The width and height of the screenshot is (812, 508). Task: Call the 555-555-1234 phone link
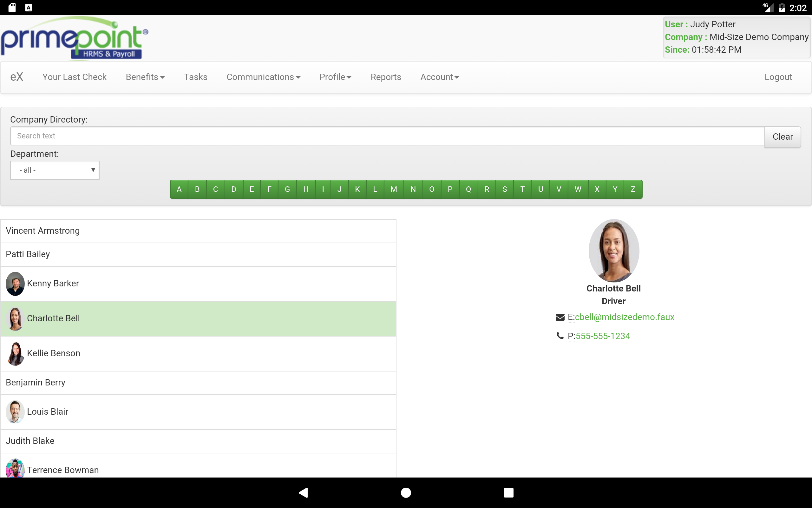click(x=603, y=336)
